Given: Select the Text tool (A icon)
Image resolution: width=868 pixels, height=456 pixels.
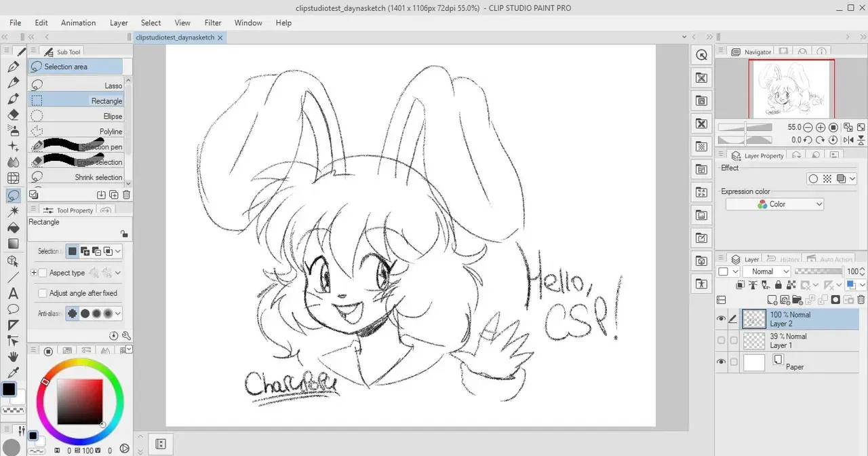Looking at the screenshot, I should tap(13, 293).
